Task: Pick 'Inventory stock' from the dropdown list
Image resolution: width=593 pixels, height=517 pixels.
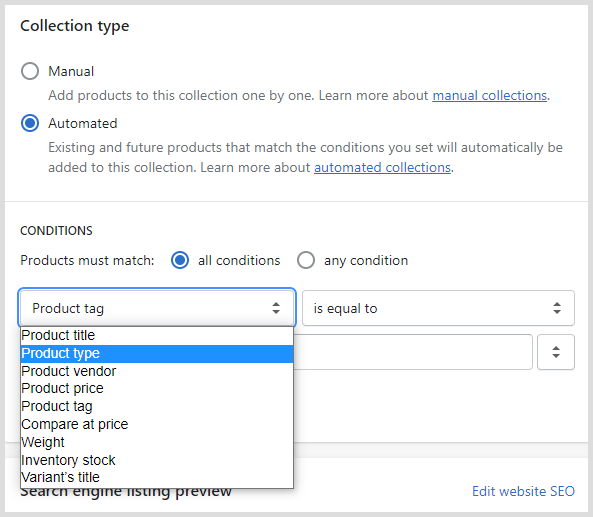Action: click(157, 460)
